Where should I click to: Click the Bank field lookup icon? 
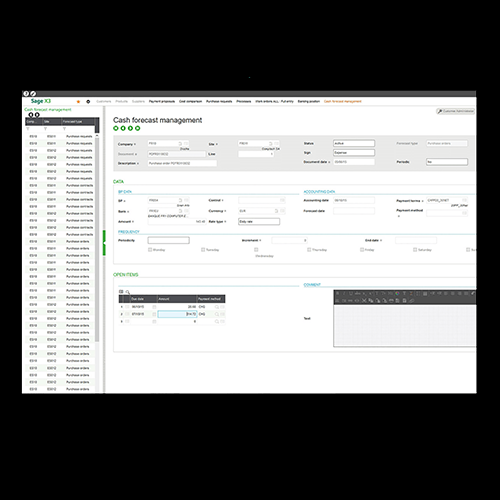(180, 211)
